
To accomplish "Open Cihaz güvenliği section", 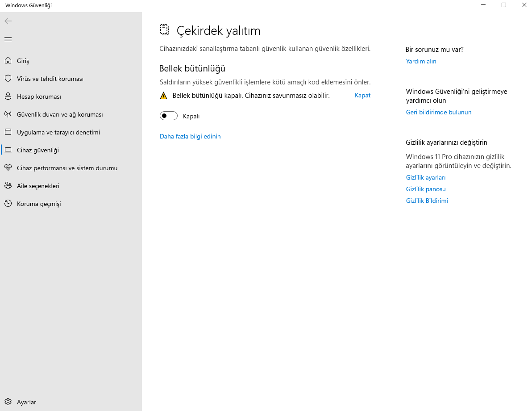I will click(71, 150).
